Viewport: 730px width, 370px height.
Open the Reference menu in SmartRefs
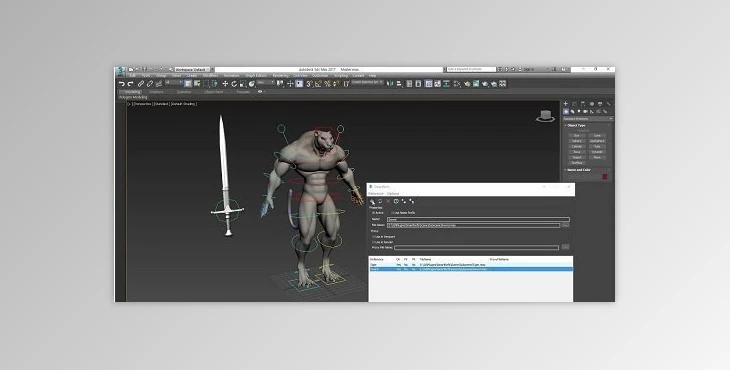[376, 194]
